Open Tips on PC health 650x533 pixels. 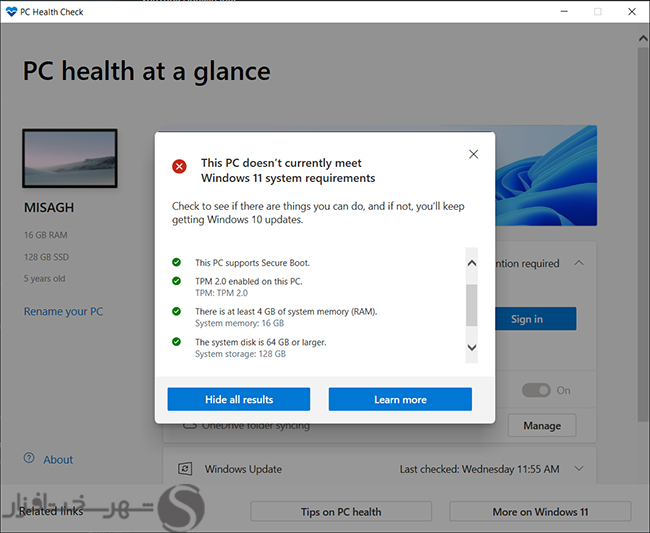(341, 512)
